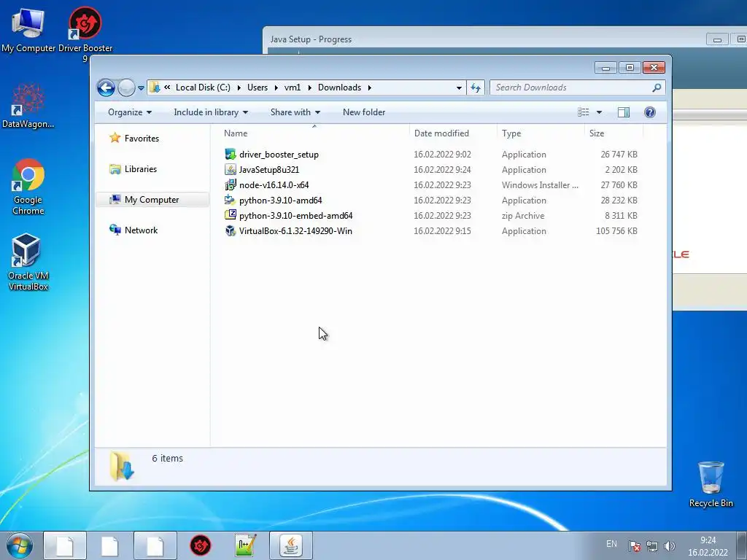Expand the arrow after vm1 breadcrumb
This screenshot has width=747, height=560.
click(309, 87)
